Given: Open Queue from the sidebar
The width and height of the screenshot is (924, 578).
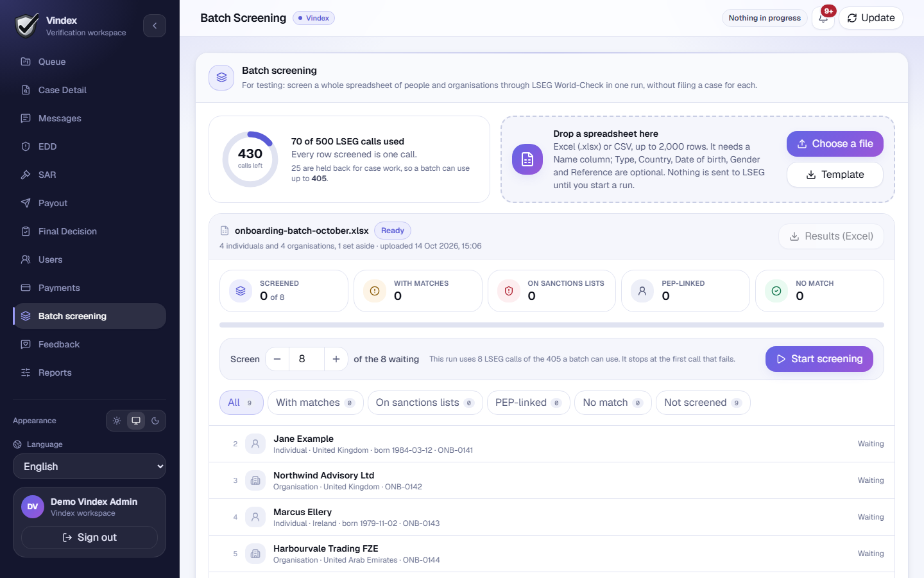Looking at the screenshot, I should [89, 62].
